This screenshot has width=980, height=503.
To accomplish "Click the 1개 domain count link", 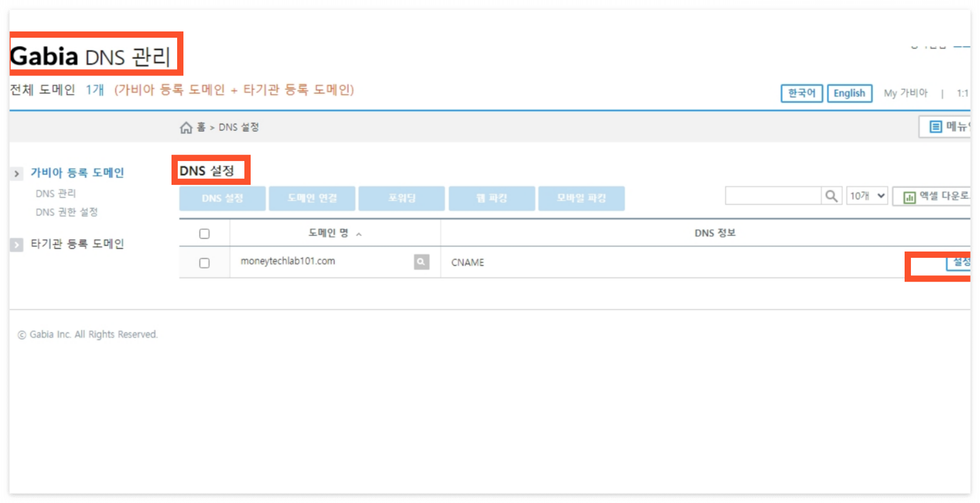I will tap(95, 90).
